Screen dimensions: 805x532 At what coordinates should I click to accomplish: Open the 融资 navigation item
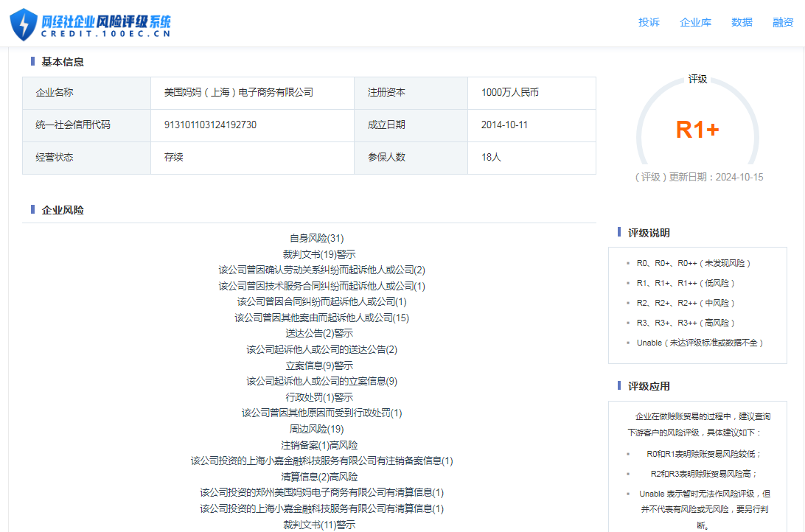783,22
